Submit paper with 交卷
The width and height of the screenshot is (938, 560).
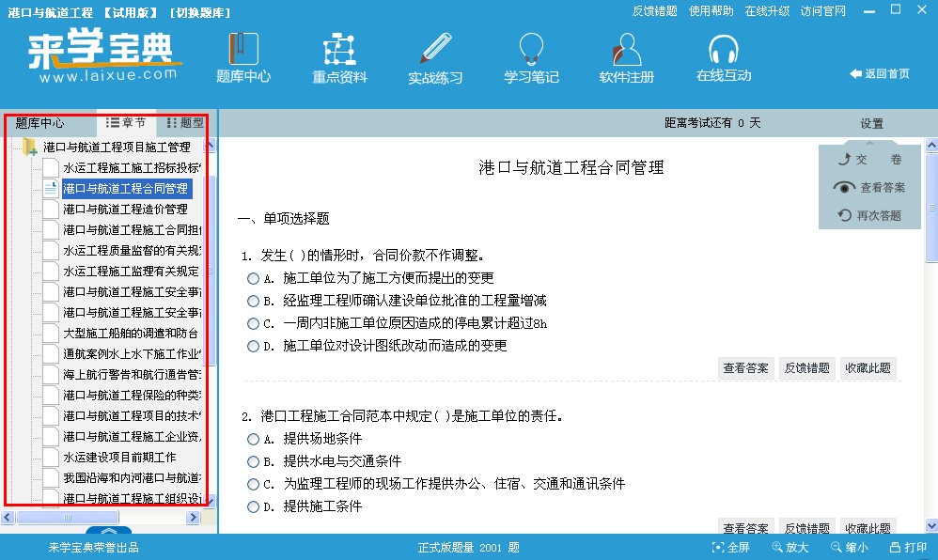pyautogui.click(x=869, y=159)
